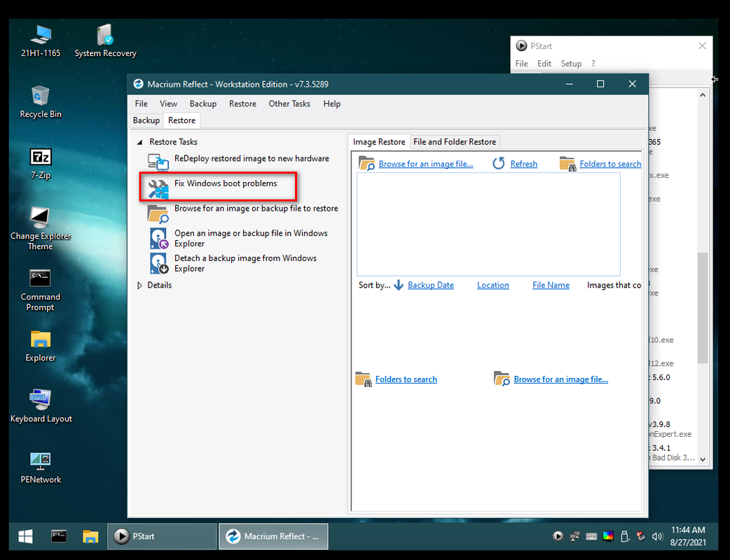Click the Detach backup image icon
The height and width of the screenshot is (560, 730).
tap(159, 263)
